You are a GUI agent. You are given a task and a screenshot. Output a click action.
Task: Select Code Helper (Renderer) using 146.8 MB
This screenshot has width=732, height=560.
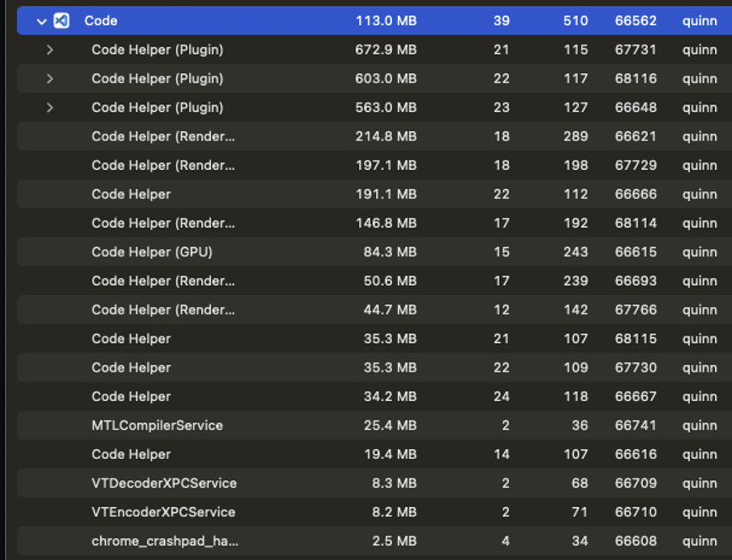point(163,223)
